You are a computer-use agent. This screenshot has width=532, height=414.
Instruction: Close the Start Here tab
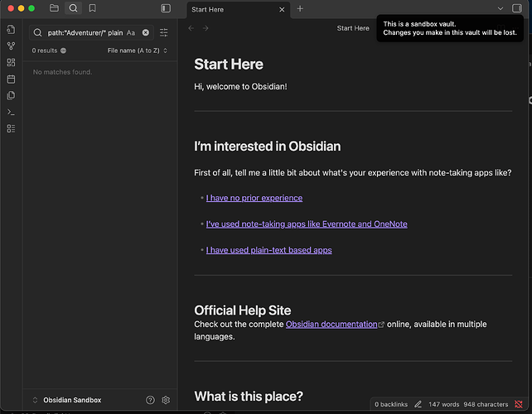282,9
